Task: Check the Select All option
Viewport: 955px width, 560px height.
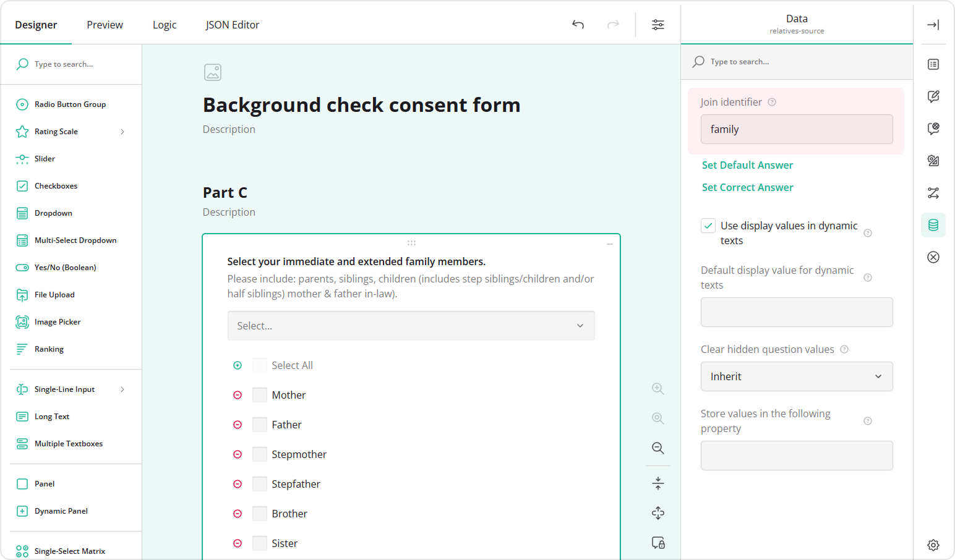Action: coord(259,365)
